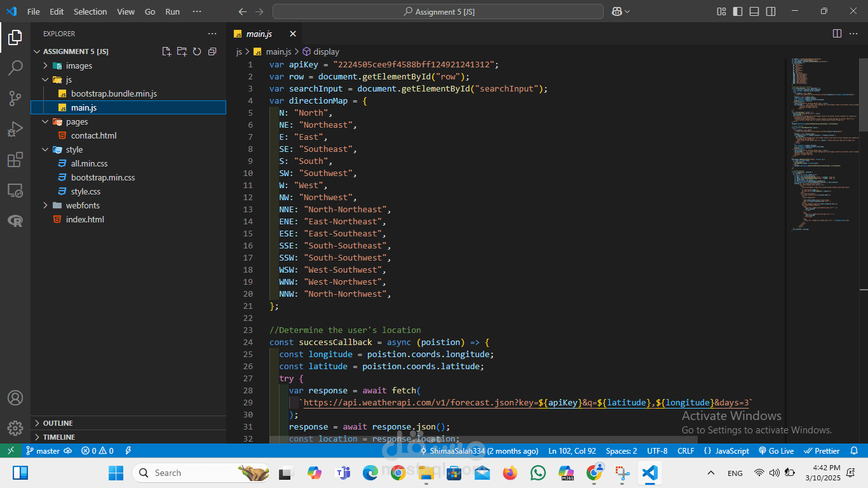The width and height of the screenshot is (868, 488).
Task: Collapse all folders in Explorer
Action: coord(212,51)
